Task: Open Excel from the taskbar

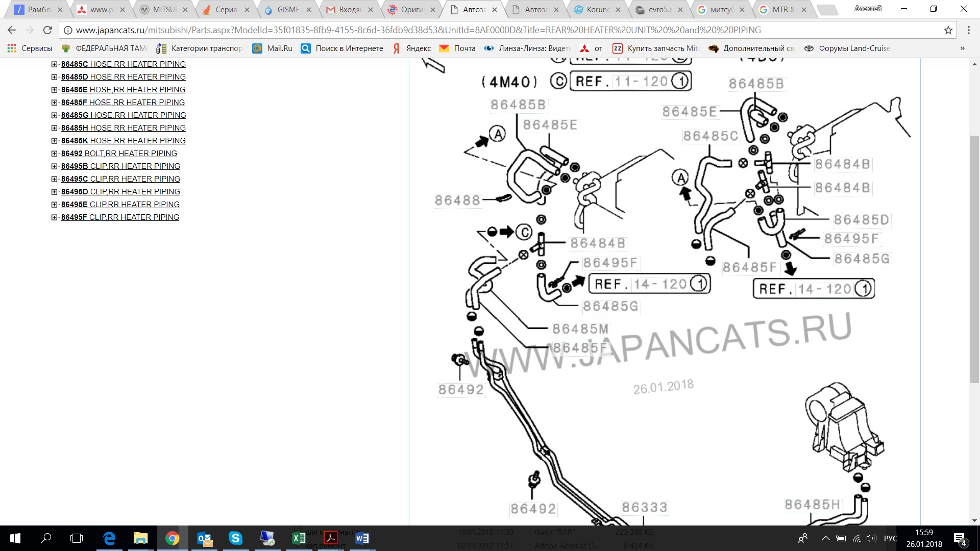Action: (299, 538)
